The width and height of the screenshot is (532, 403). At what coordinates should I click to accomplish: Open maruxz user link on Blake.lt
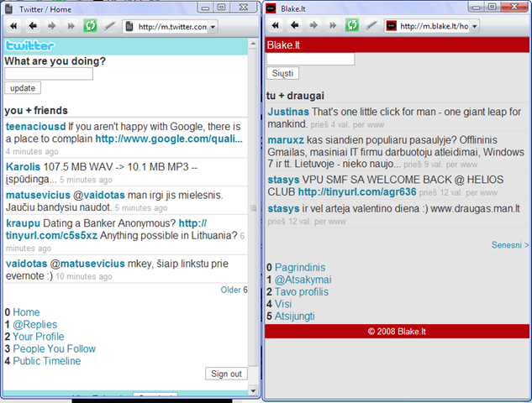(286, 140)
